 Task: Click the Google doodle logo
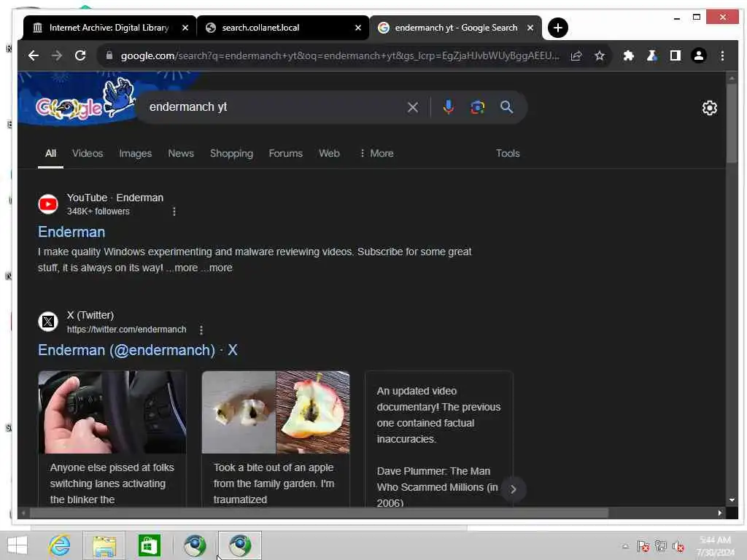[85, 100]
